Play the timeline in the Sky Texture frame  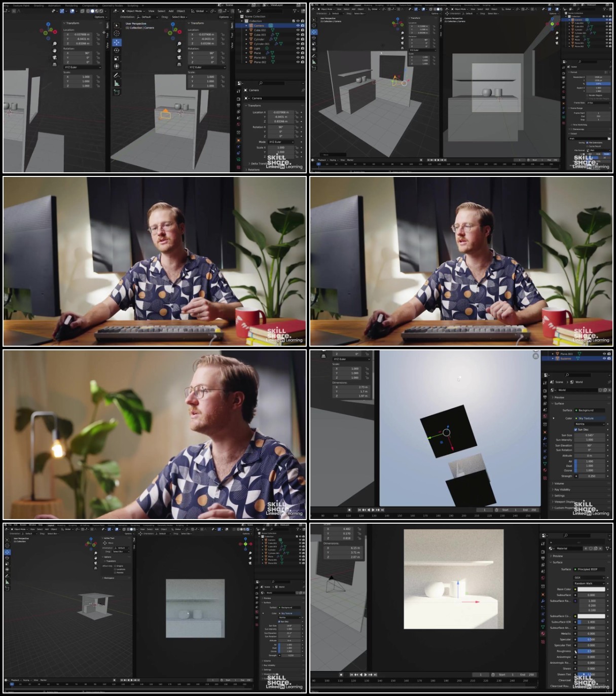click(373, 509)
